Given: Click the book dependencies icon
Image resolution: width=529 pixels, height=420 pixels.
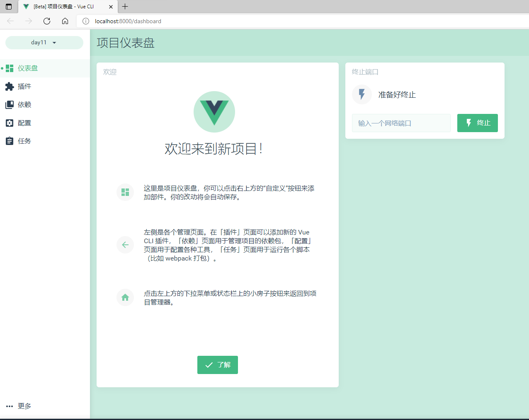Looking at the screenshot, I should click(x=10, y=105).
